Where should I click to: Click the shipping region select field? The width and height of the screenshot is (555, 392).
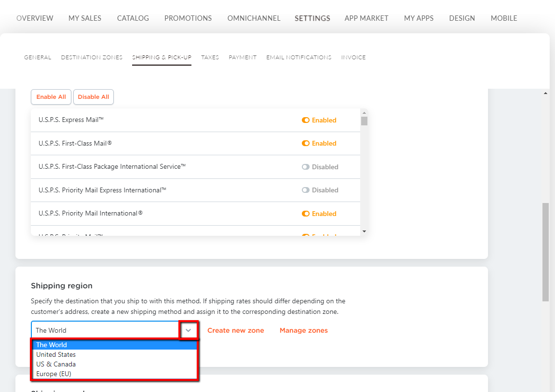(x=114, y=330)
